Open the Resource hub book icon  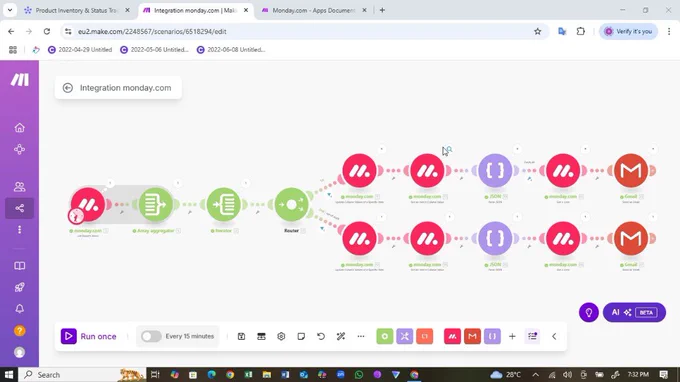pos(20,266)
